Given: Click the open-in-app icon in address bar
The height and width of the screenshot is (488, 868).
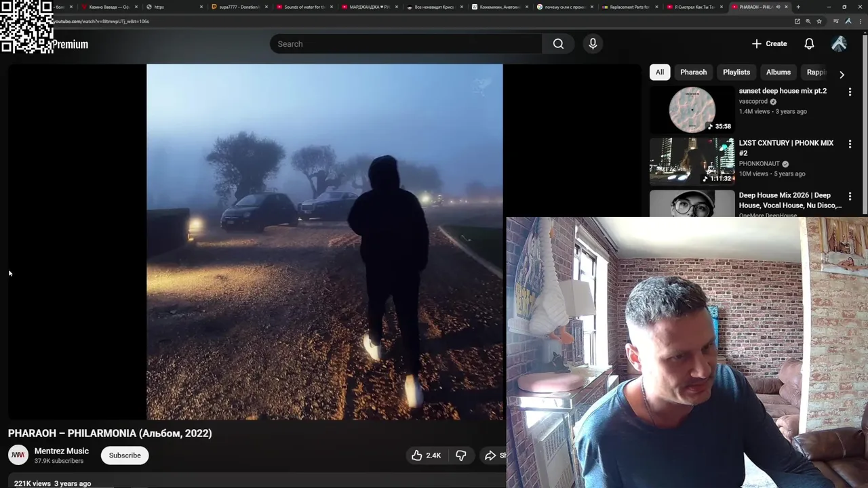Looking at the screenshot, I should [797, 21].
